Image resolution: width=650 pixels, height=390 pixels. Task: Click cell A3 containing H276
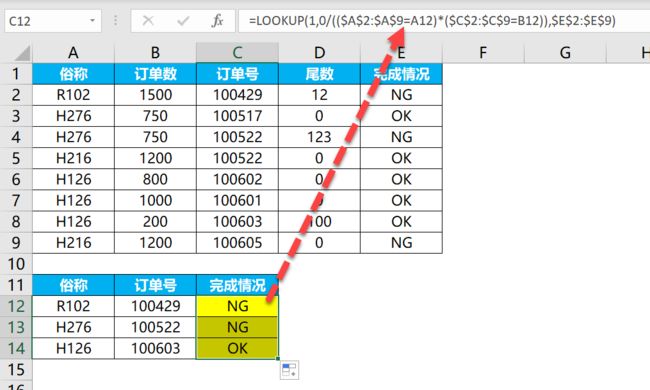[73, 116]
